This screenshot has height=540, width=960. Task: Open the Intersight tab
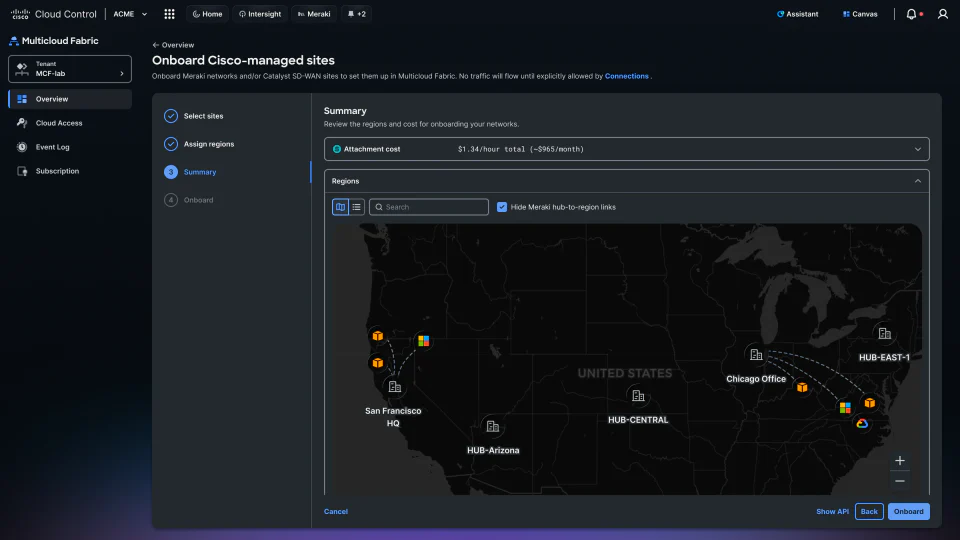coord(260,14)
